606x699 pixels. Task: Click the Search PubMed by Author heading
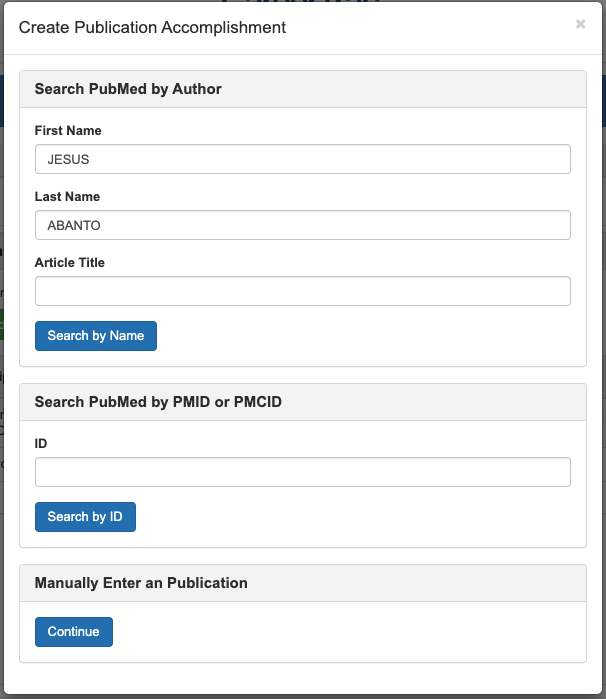click(128, 89)
